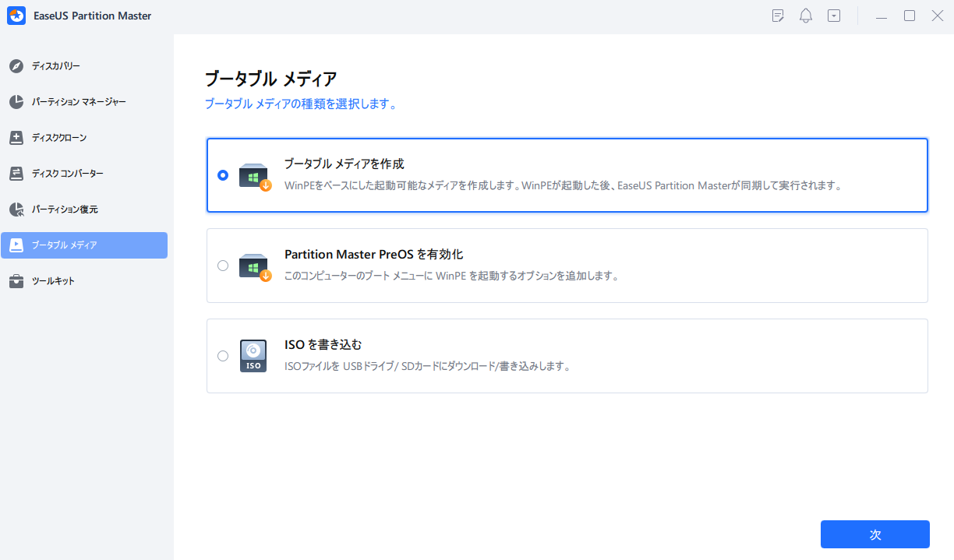954x560 pixels.
Task: Click the ツールキット toolbox icon
Action: click(x=16, y=281)
